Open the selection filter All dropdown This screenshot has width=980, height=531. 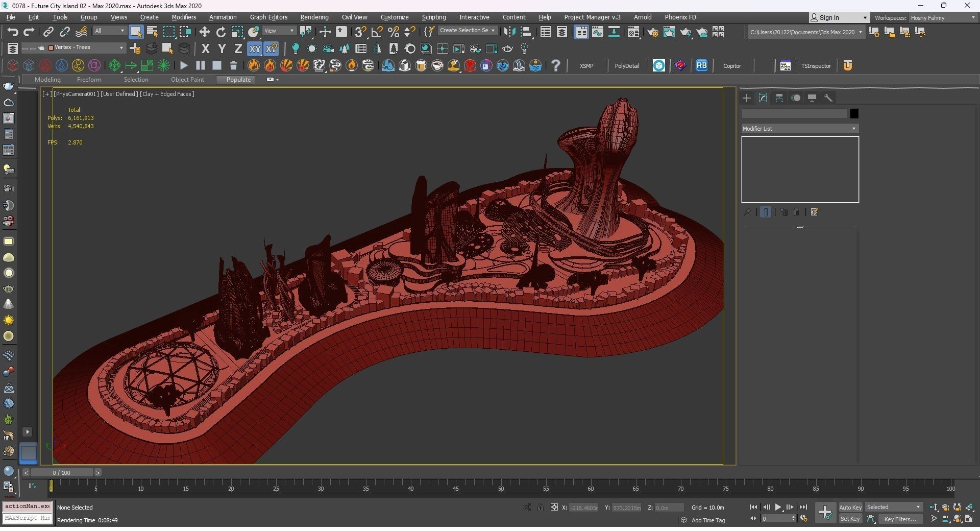pos(109,31)
